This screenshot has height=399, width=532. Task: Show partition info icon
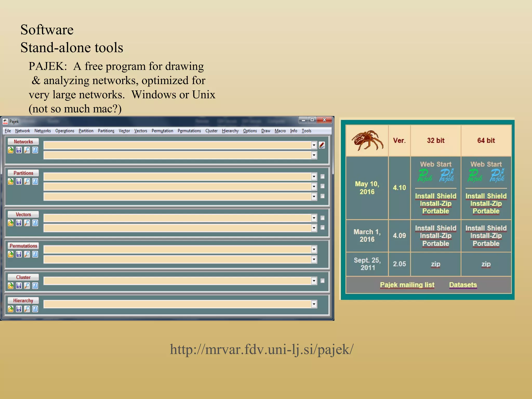[x=35, y=181]
